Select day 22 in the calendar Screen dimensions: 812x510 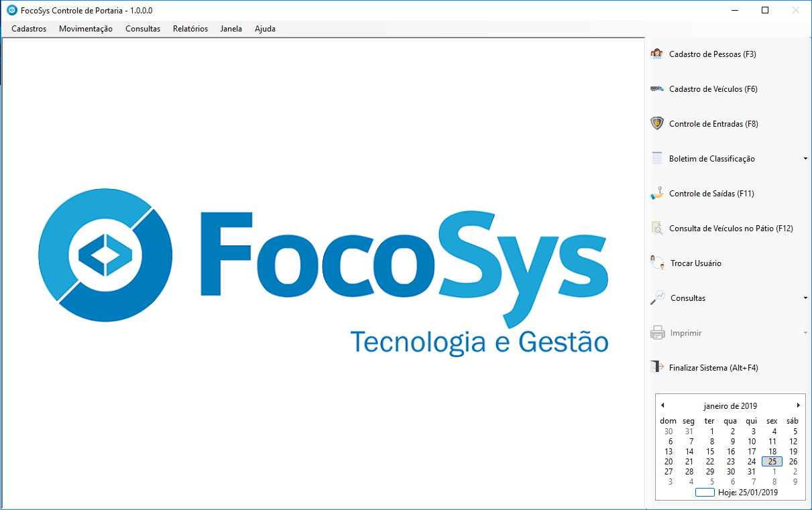[710, 462]
